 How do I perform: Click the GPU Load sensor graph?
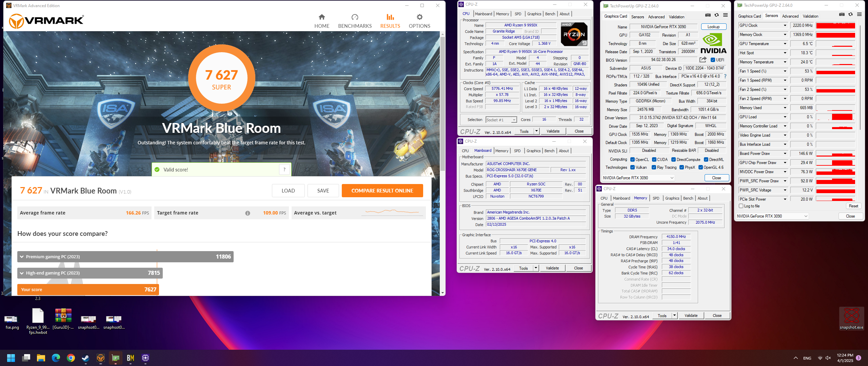tap(835, 117)
